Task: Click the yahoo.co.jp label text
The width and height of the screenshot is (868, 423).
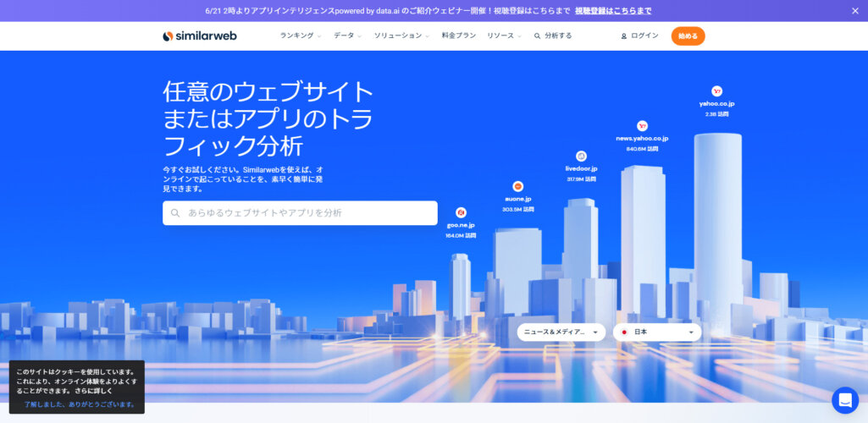Action: click(717, 103)
